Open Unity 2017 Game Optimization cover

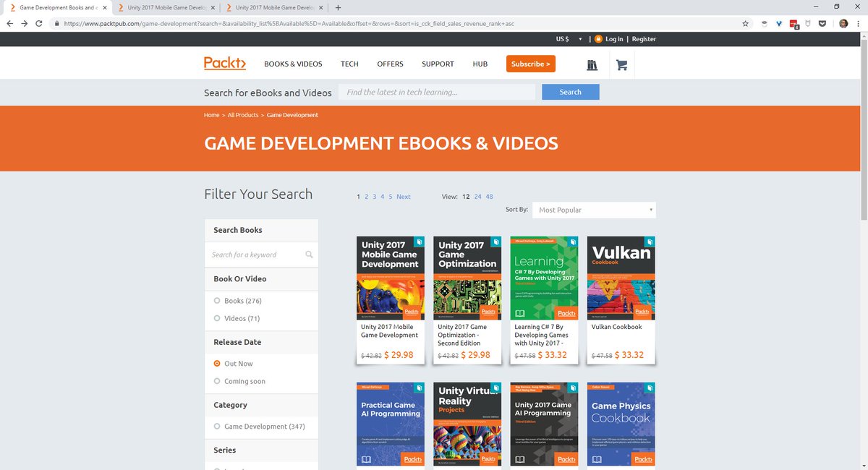(x=467, y=278)
